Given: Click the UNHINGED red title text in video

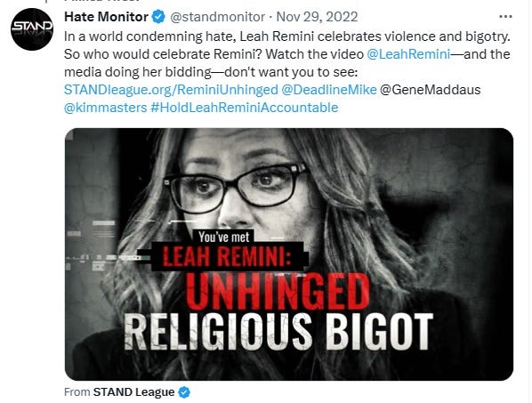Looking at the screenshot, I should 278,291.
